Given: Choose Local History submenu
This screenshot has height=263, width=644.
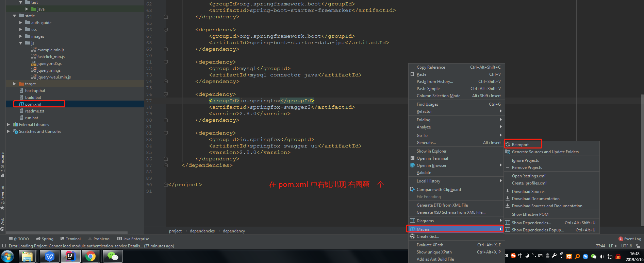Looking at the screenshot, I should [x=457, y=181].
